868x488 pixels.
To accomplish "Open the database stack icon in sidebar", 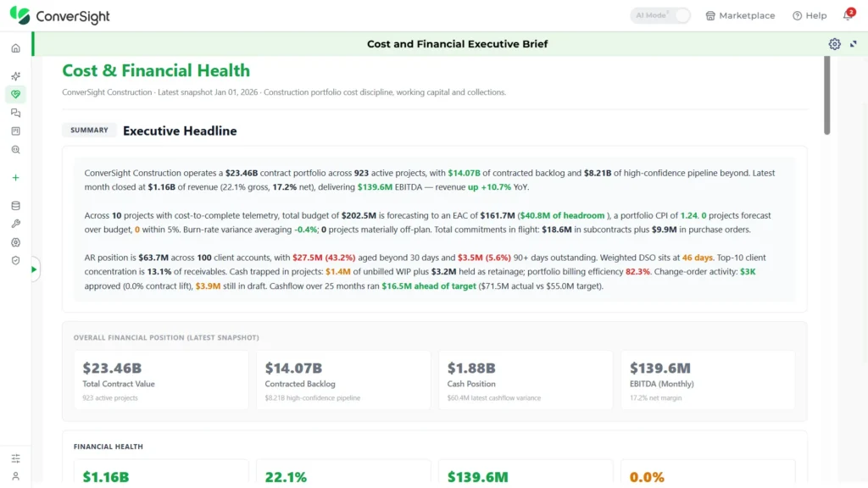I will pos(15,206).
